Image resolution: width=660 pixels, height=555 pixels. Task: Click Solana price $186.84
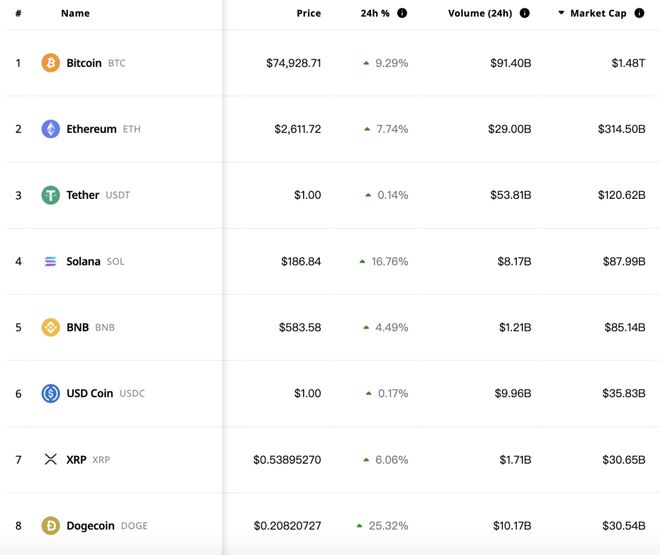tap(301, 261)
